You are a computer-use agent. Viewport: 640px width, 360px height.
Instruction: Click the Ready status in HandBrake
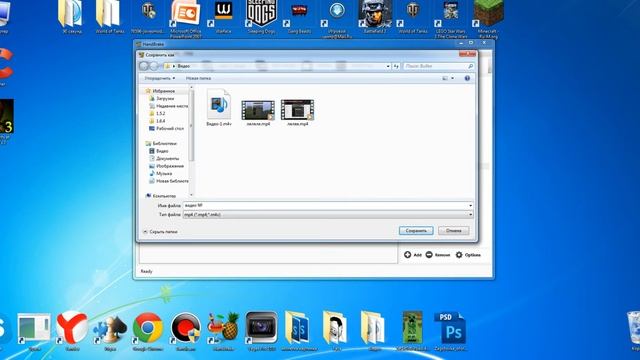coord(146,271)
